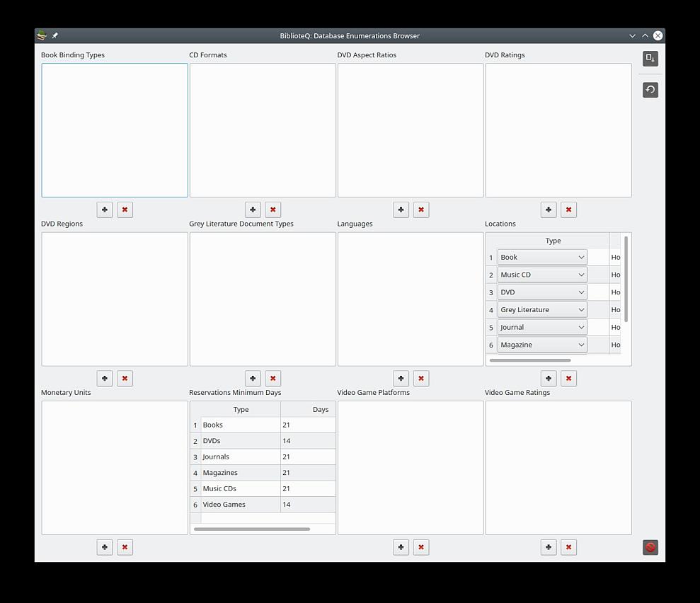Viewport: 700px width, 603px height.
Task: Delete selected CD Formats entry
Action: [x=272, y=209]
